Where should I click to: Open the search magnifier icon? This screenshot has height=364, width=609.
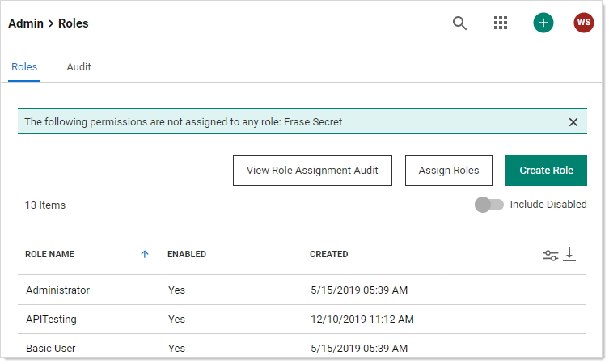tap(459, 23)
